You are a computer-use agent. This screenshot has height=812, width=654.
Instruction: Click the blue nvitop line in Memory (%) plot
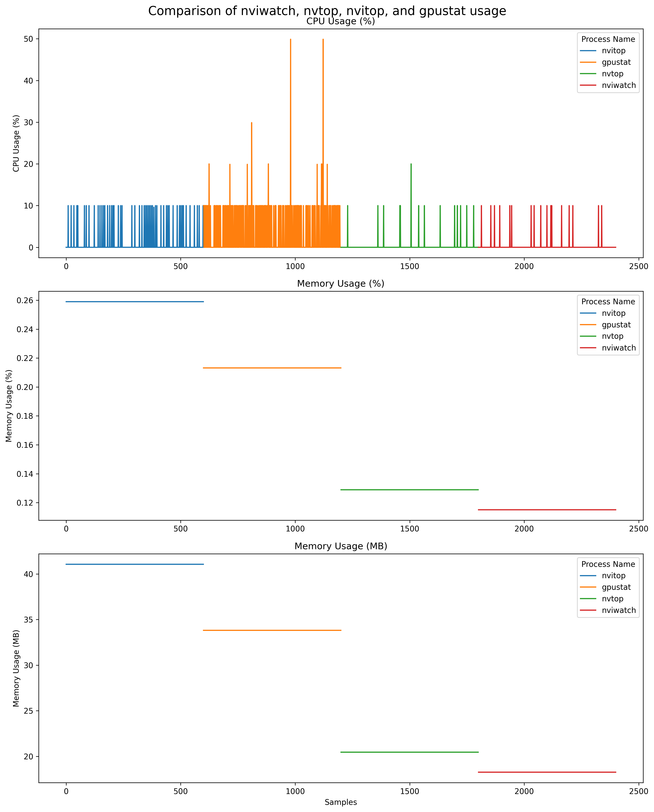pos(135,301)
